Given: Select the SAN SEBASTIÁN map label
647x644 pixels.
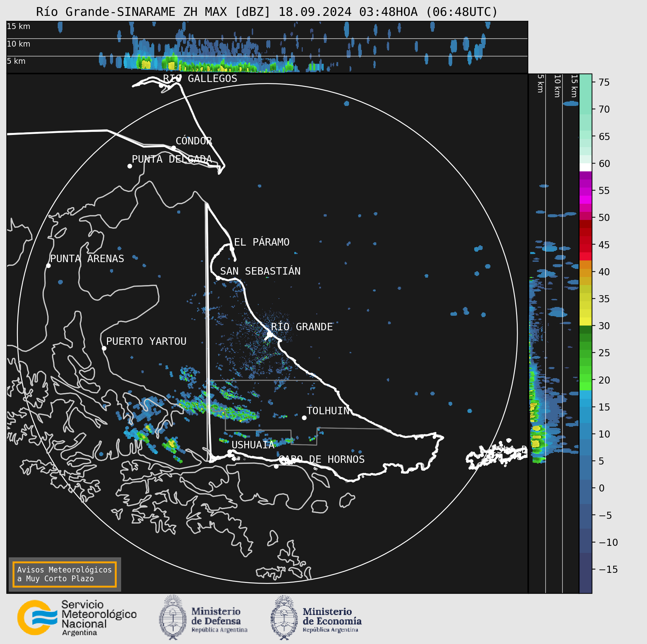Looking at the screenshot, I should (260, 271).
